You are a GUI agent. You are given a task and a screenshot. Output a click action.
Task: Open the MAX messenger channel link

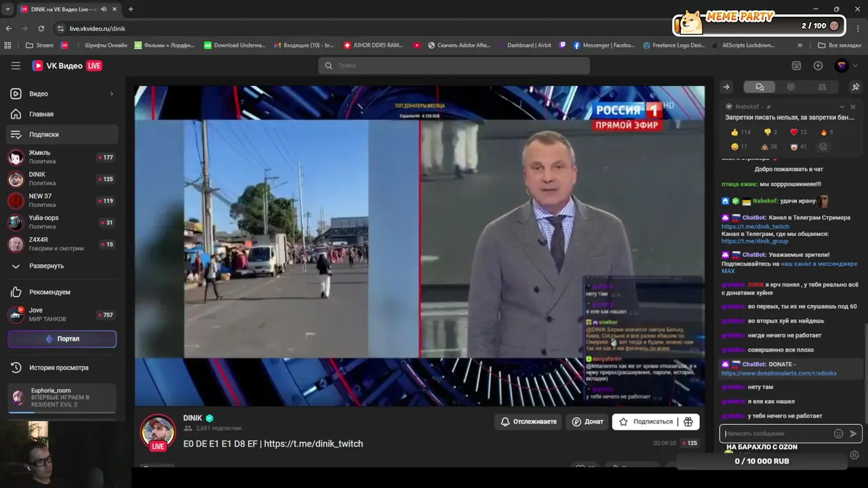tap(789, 267)
